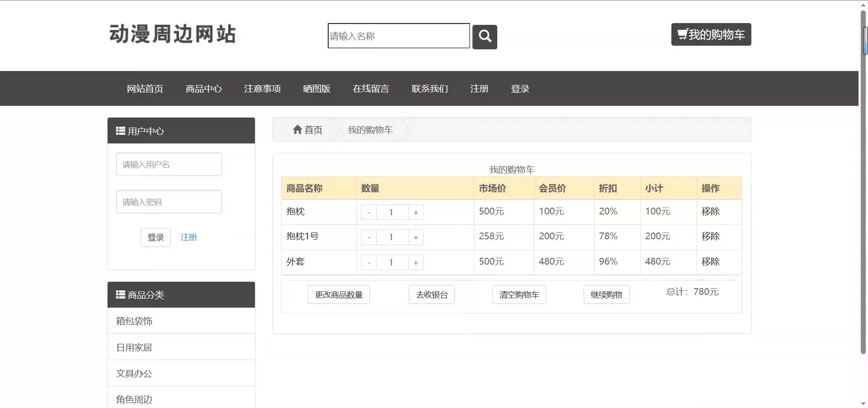Viewport: 868px width, 408px height.
Task: Increase quantity of 外套 with plus
Action: (x=415, y=263)
